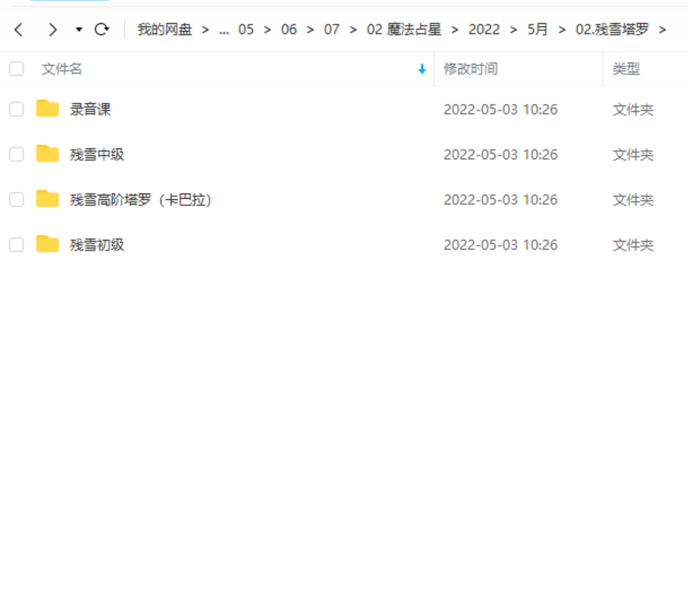688x616 pixels.
Task: Check the box next to 残雪初级
Action: click(16, 244)
